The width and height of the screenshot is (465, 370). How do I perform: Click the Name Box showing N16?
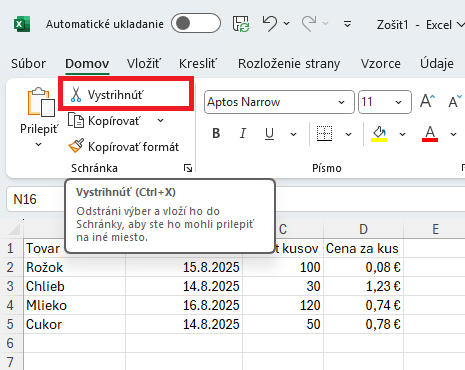point(35,199)
